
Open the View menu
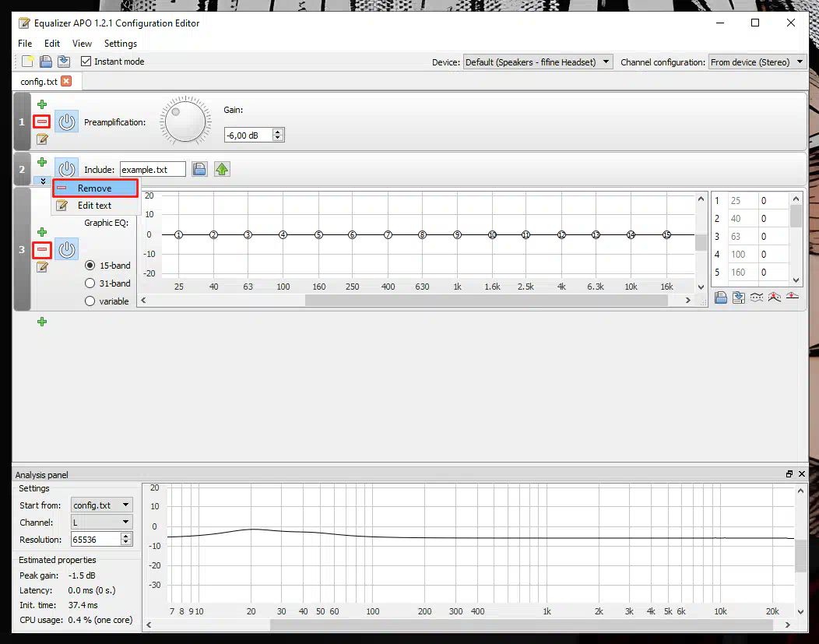(x=82, y=44)
